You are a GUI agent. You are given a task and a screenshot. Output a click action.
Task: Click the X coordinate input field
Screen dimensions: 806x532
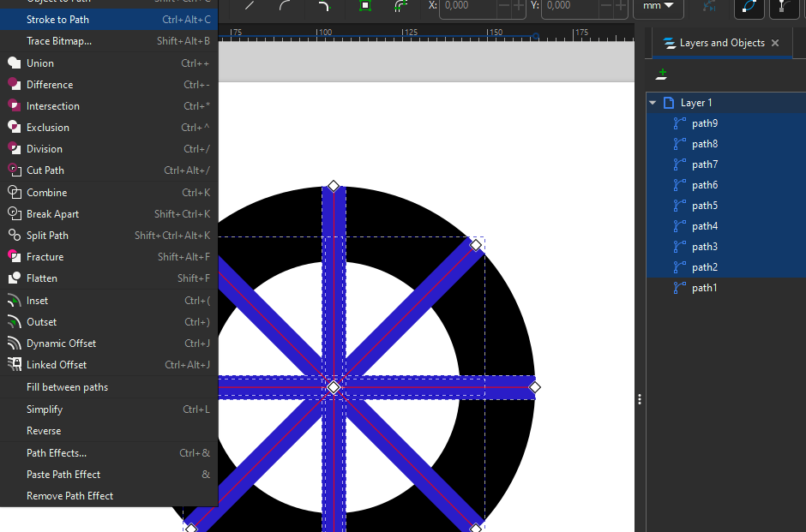pyautogui.click(x=469, y=6)
